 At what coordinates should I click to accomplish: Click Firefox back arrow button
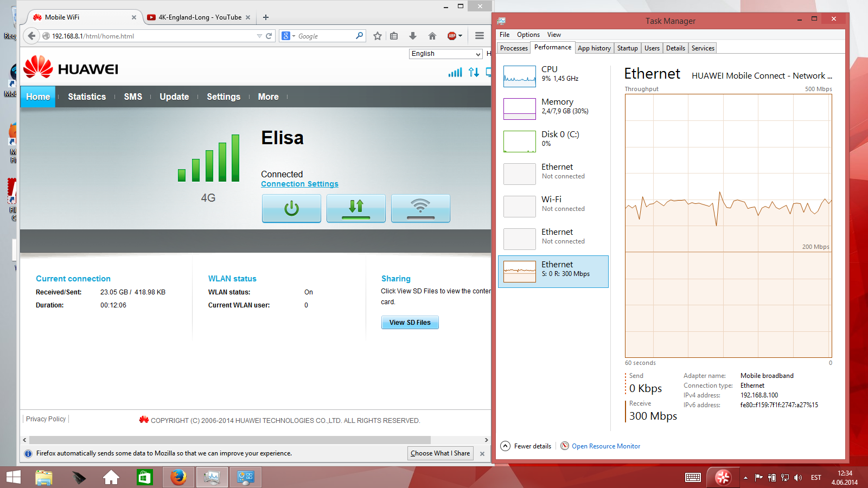[x=31, y=36]
